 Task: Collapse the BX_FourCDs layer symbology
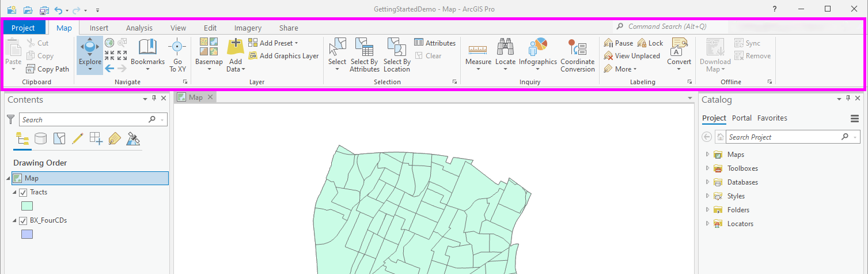click(x=14, y=220)
